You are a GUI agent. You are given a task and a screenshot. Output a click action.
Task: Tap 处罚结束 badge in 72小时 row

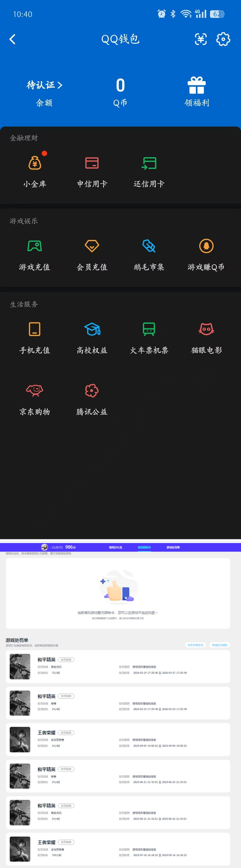pyautogui.click(x=66, y=659)
